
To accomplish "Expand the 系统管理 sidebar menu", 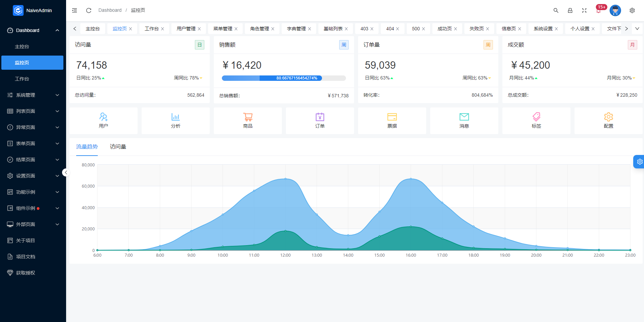I will (x=33, y=95).
